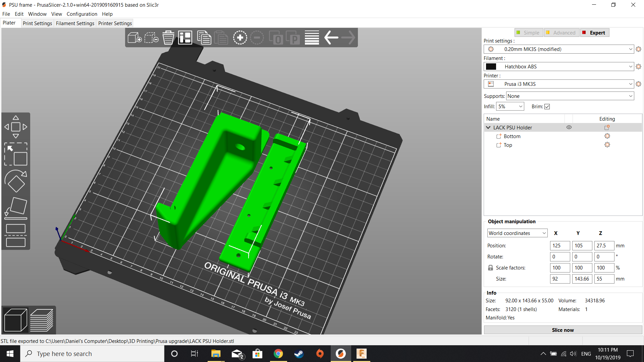Viewport: 644px width, 362px height.
Task: Click the settings gear for Bottom part
Action: 607,136
